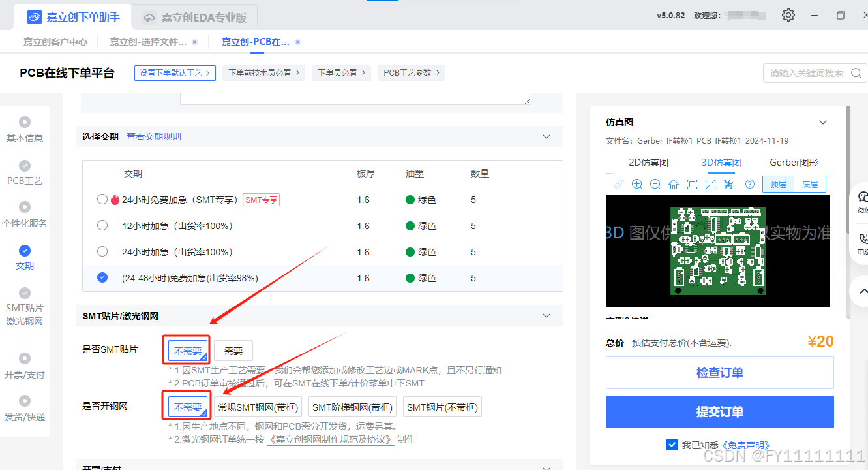Screen dimensions: 868x470
Task: Choose 需要 for 是否SMT贴片
Action: click(233, 351)
